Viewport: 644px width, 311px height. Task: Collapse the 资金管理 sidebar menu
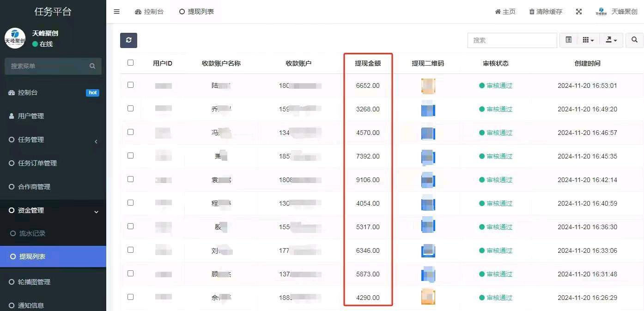(53, 211)
